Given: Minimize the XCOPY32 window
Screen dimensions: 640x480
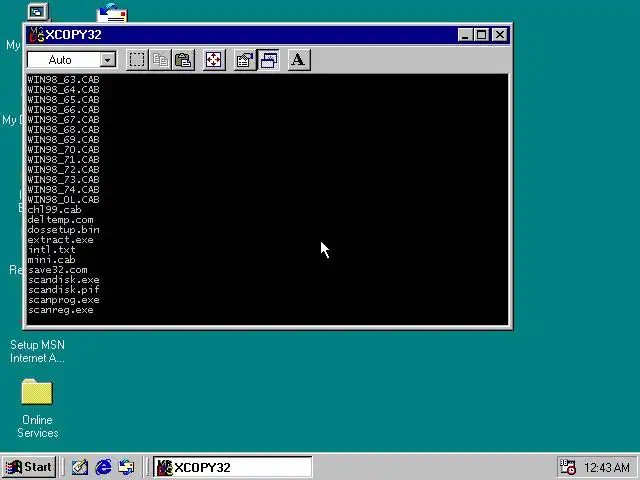Looking at the screenshot, I should click(x=465, y=35).
